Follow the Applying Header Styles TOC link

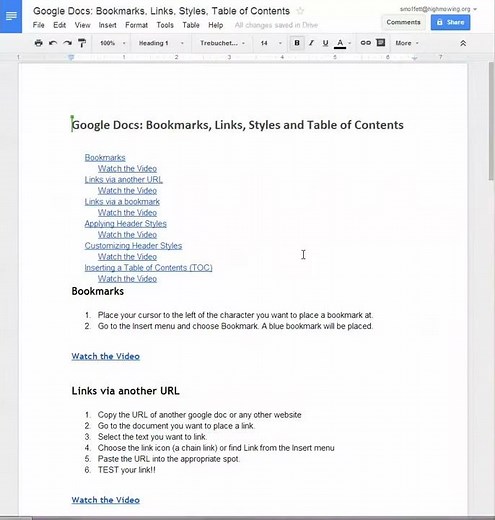pos(125,224)
